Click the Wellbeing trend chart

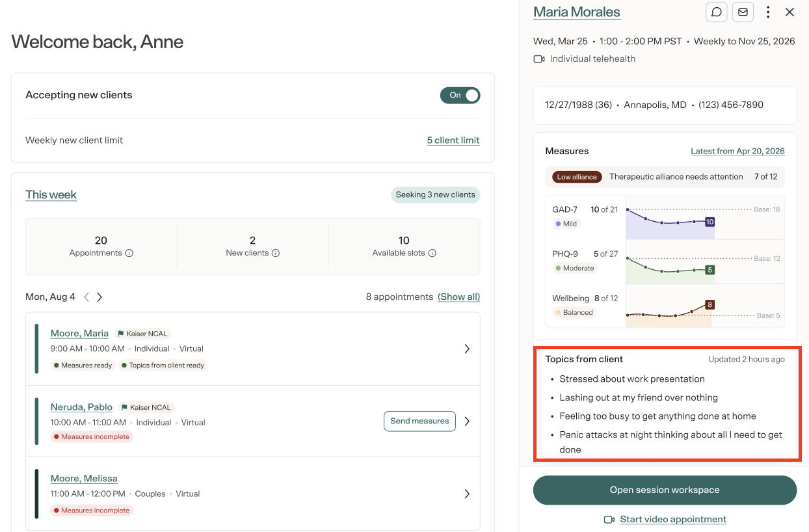pos(704,306)
